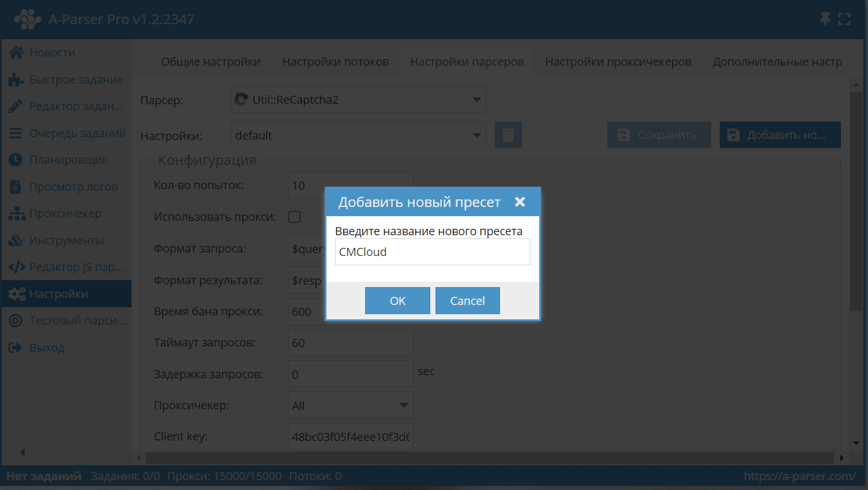Click vertical scrollbar thumb
The image size is (868, 490).
[x=856, y=201]
